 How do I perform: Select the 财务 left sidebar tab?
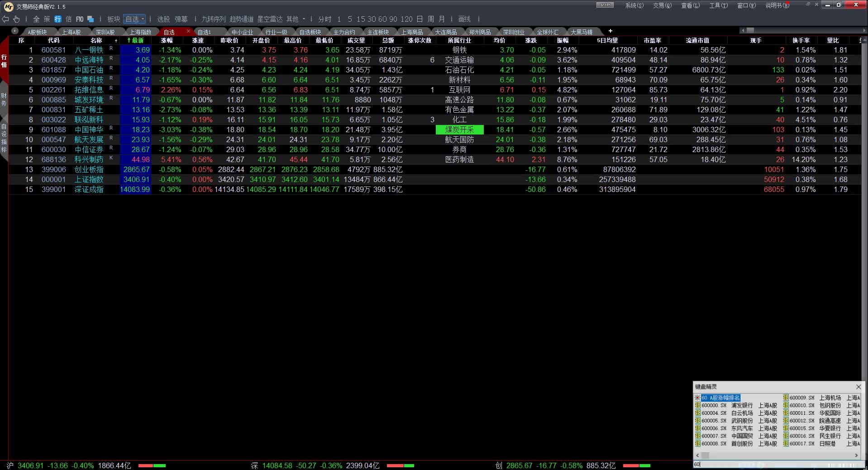point(4,100)
